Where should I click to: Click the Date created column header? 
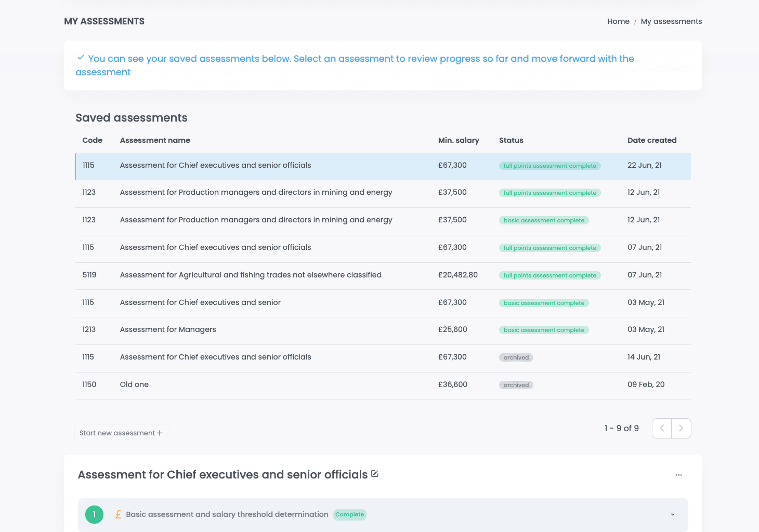click(x=652, y=140)
